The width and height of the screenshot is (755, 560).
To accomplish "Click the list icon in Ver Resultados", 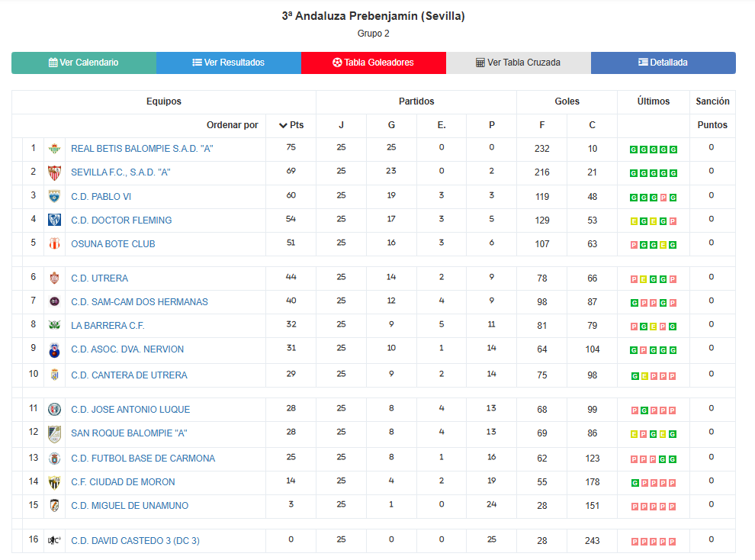I will click(x=197, y=63).
